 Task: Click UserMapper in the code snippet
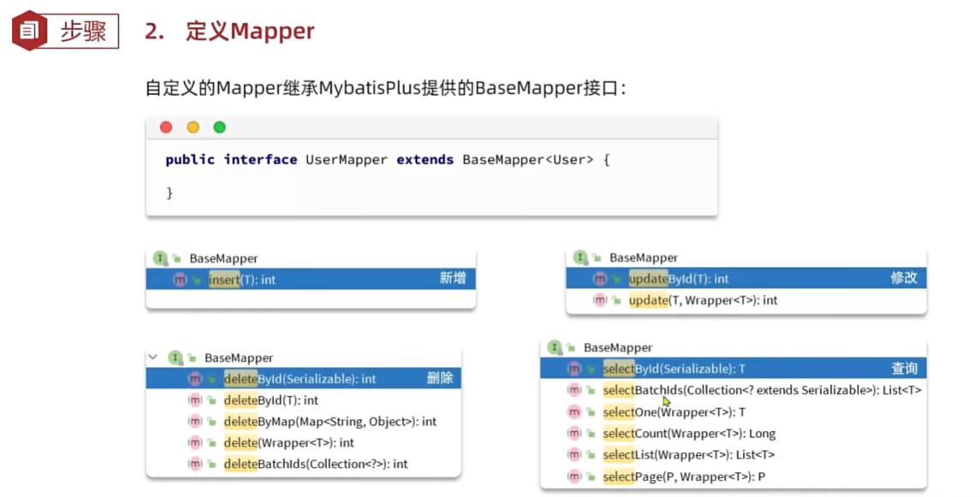(x=347, y=160)
